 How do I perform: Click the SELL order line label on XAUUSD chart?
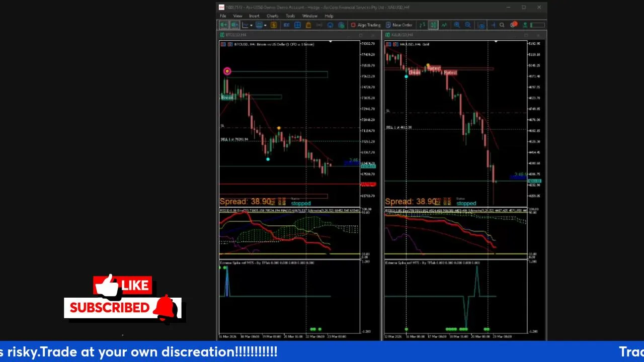pyautogui.click(x=399, y=127)
